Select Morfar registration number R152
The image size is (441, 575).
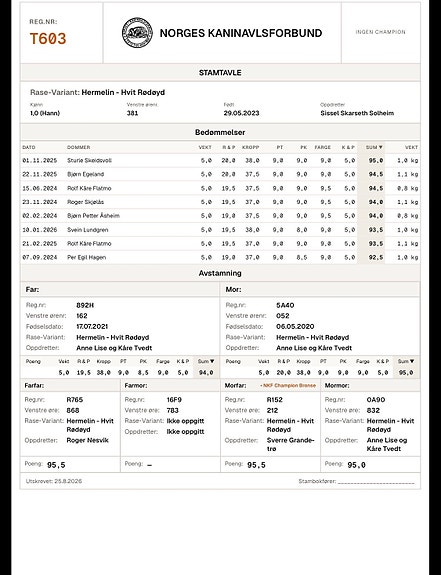[275, 400]
